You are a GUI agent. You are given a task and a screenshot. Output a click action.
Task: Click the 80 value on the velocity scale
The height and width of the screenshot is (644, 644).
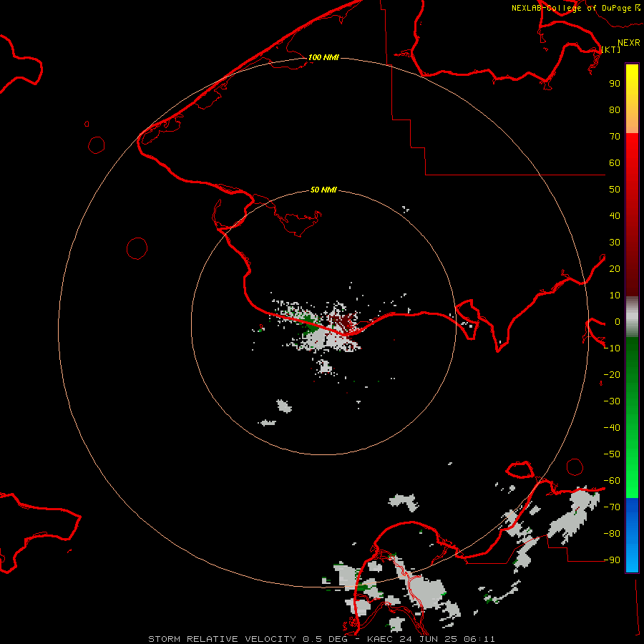pos(615,109)
